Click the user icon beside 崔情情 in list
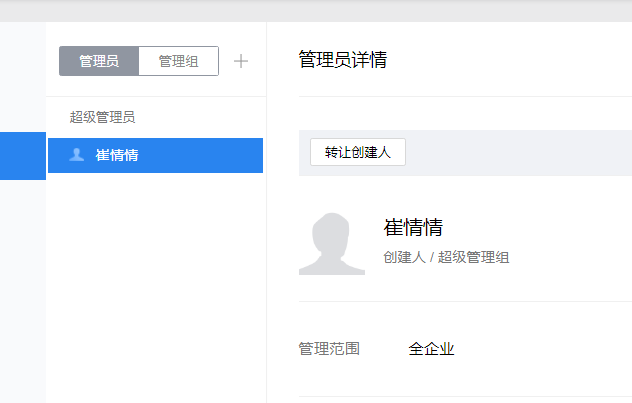632x403 pixels. (x=77, y=155)
